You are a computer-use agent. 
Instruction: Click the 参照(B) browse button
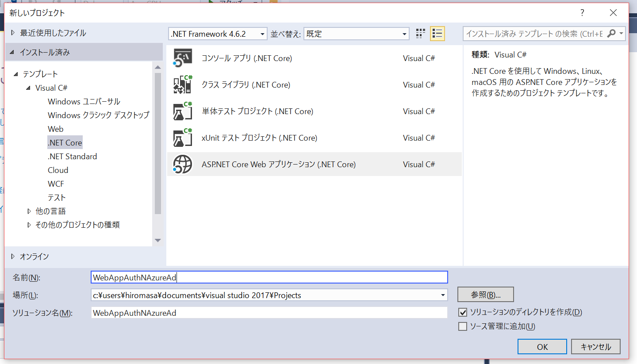(x=485, y=294)
